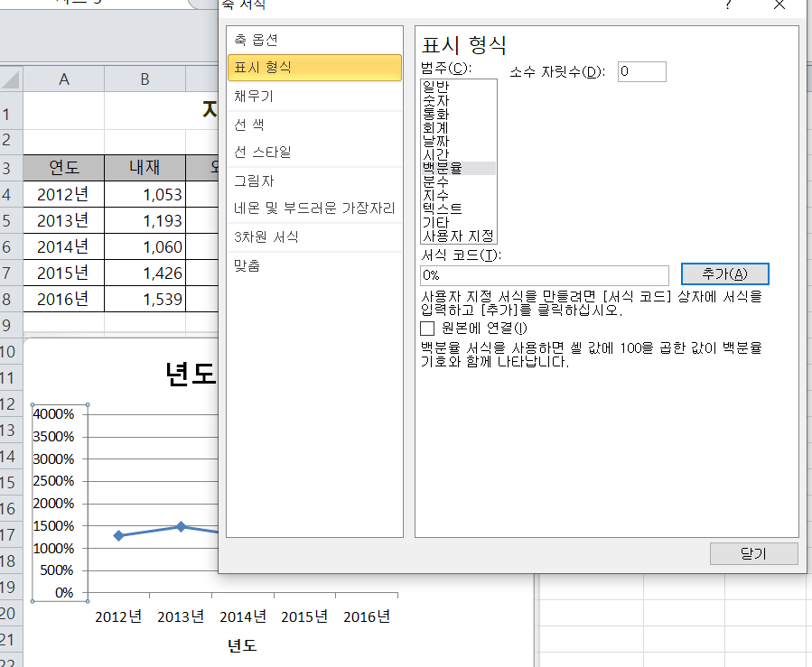This screenshot has height=667, width=812.
Task: Open the 선 스타일 section
Action: click(x=263, y=153)
